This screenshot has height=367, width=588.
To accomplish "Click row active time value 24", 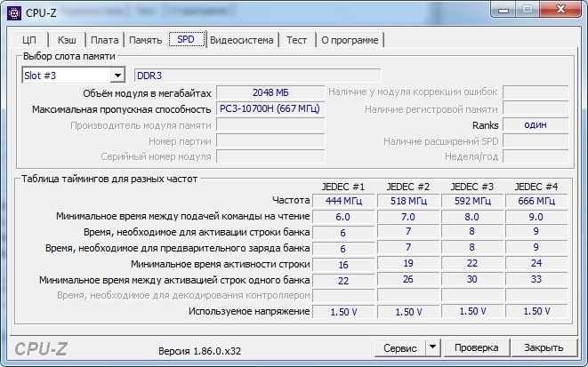I will [x=536, y=263].
